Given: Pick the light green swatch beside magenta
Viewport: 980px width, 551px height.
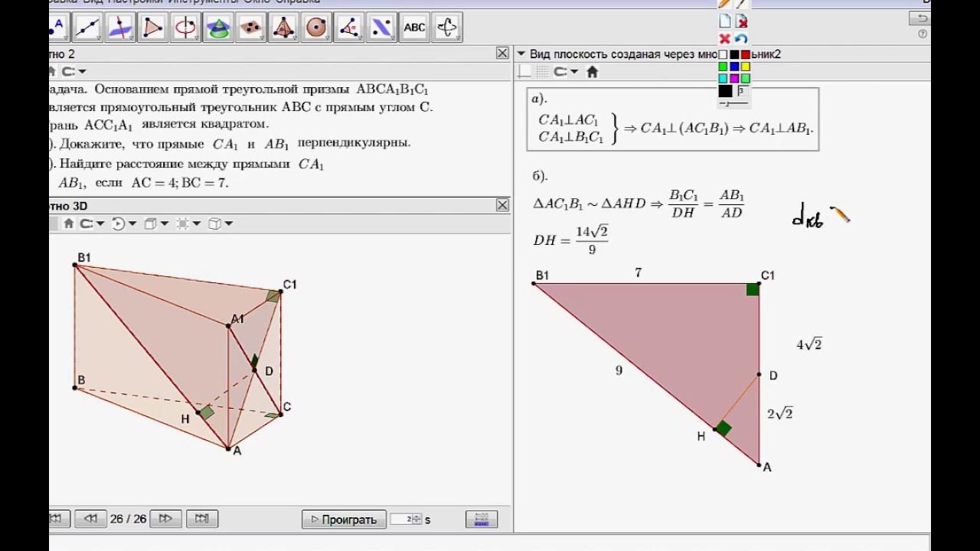Looking at the screenshot, I should (746, 78).
